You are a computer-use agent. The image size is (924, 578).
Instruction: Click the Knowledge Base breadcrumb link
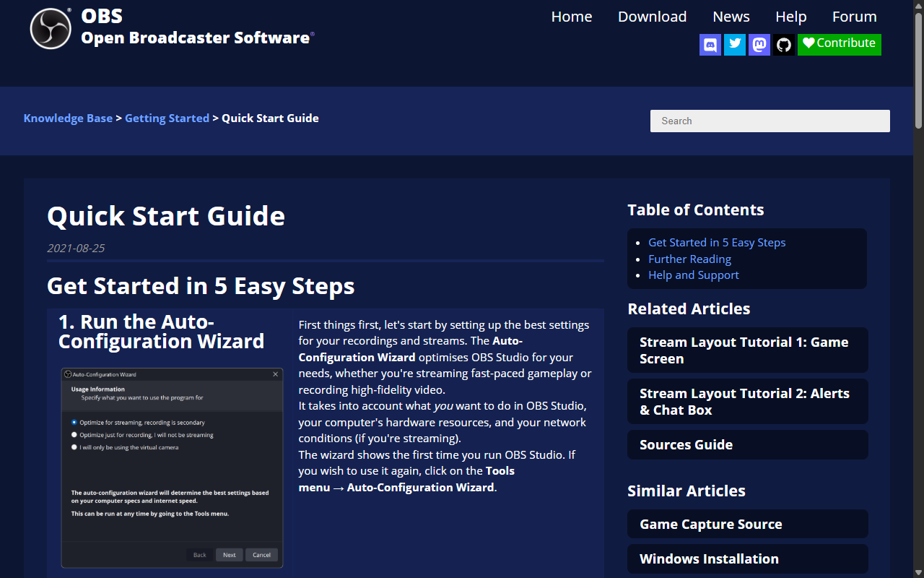click(x=68, y=118)
